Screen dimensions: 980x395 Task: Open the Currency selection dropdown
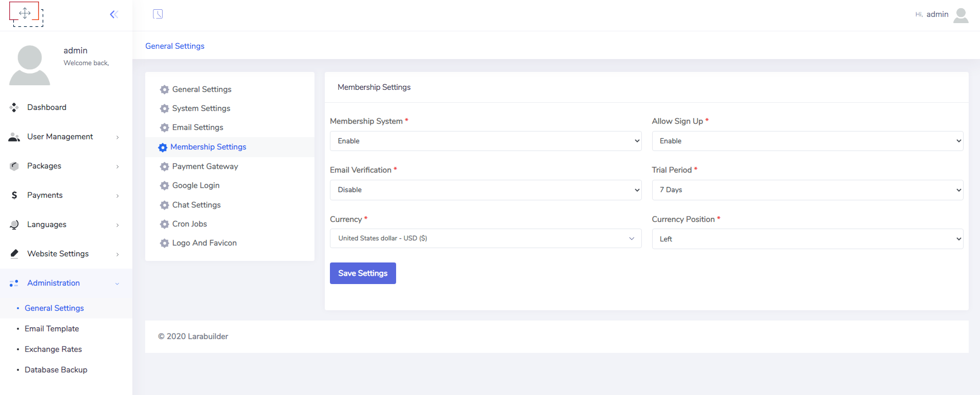click(x=485, y=238)
